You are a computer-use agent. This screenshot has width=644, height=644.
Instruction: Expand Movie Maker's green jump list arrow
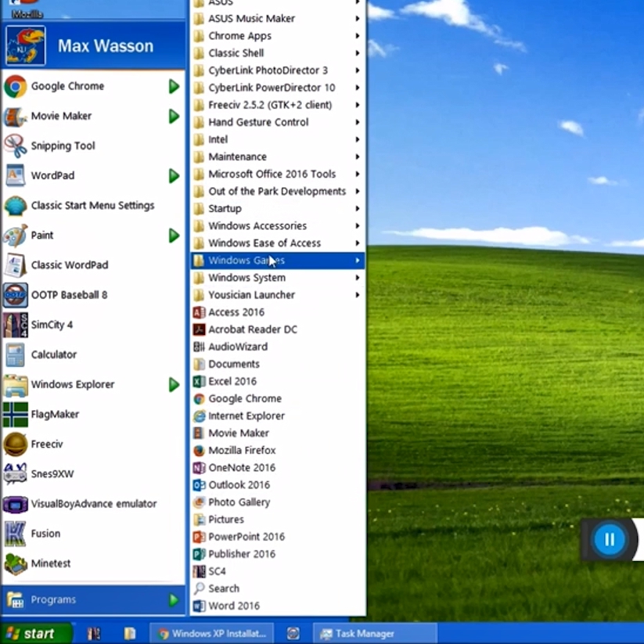[174, 117]
